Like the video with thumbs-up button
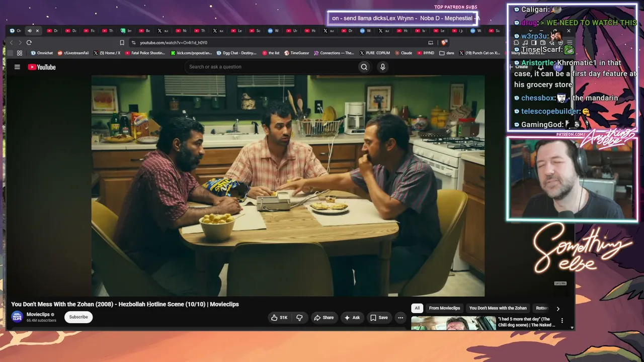The height and width of the screenshot is (362, 644). [x=280, y=318]
